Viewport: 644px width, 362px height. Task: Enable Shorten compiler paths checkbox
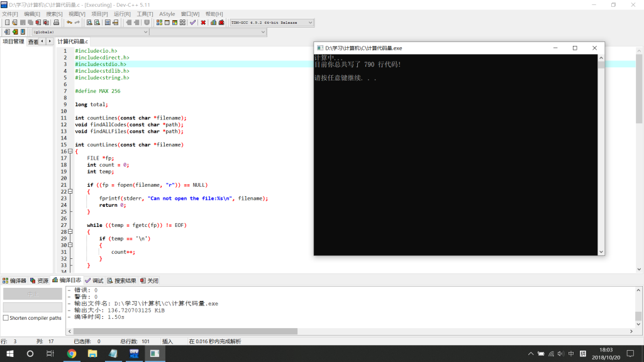[6, 317]
